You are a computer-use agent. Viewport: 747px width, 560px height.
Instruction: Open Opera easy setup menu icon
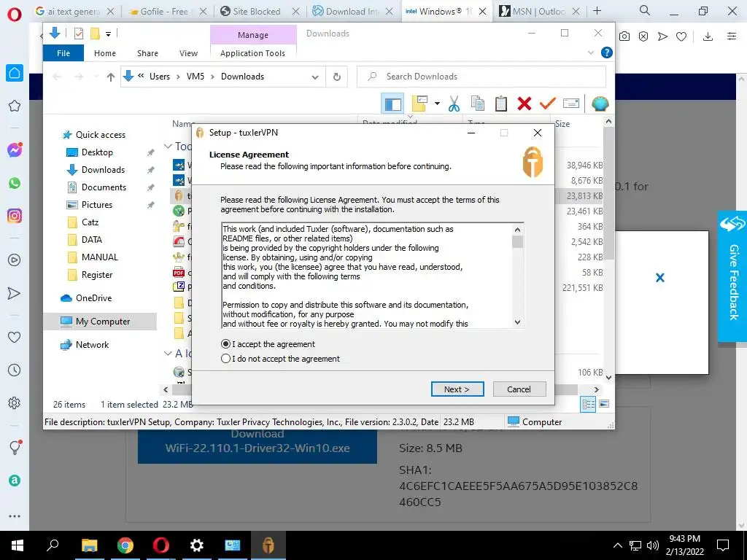732,36
